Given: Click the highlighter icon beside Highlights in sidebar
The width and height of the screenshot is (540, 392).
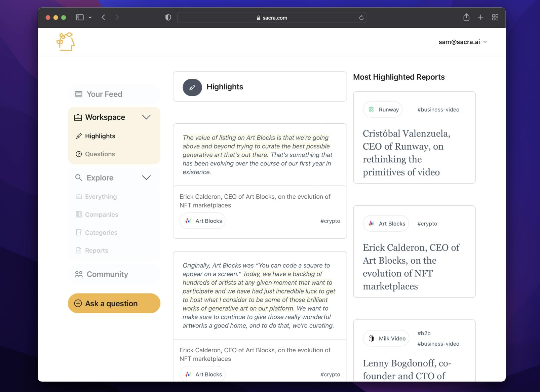Looking at the screenshot, I should point(79,136).
